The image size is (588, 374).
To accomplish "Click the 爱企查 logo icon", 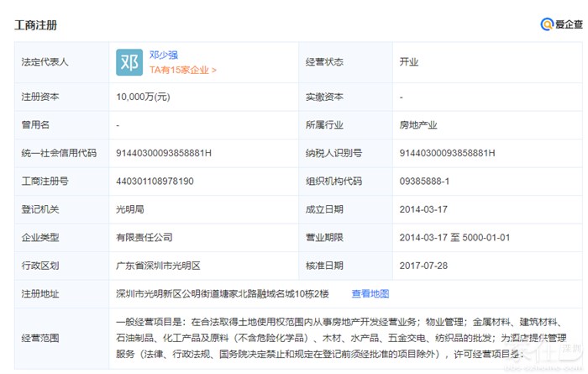I will click(x=547, y=25).
